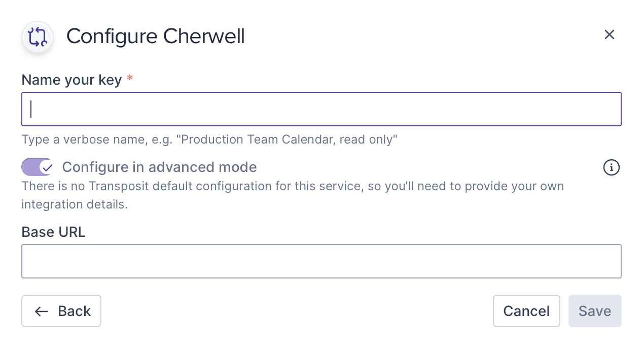Click the Transposit default configuration notice
Image resolution: width=644 pixels, height=349 pixels.
tap(293, 186)
